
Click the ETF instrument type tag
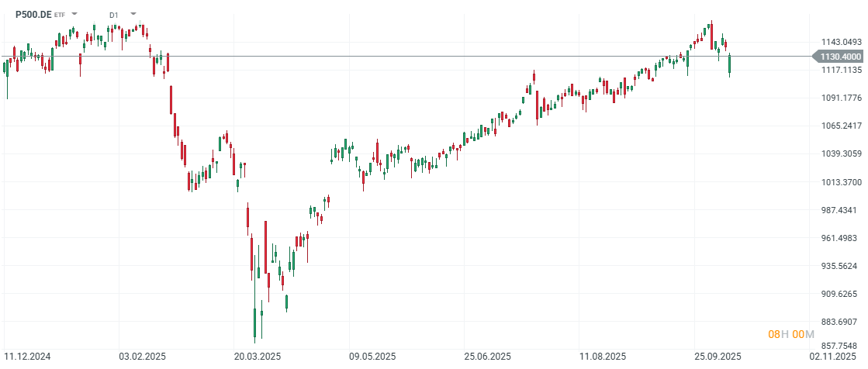[x=60, y=15]
